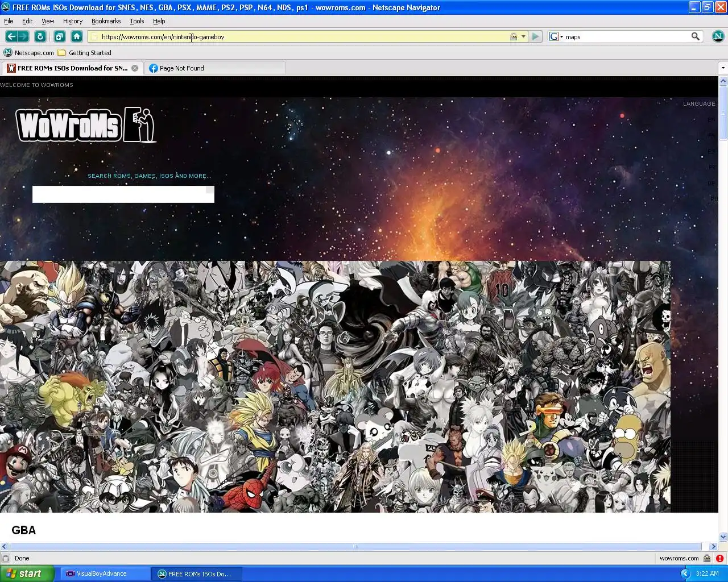Click the vertical scrollbar down arrow

[723, 537]
